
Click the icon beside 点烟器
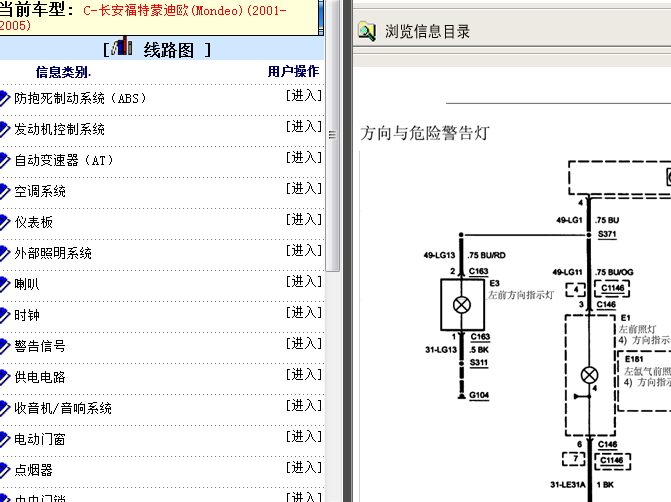[x=4, y=470]
